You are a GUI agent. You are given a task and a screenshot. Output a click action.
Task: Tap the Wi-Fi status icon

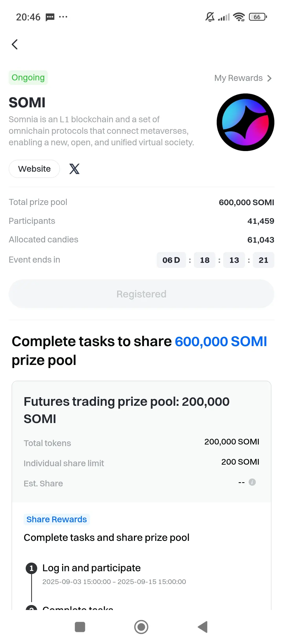coord(239,17)
